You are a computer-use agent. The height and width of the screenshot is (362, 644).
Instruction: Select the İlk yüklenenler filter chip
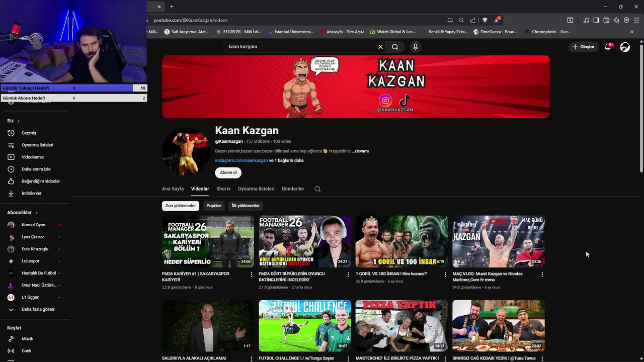(246, 206)
